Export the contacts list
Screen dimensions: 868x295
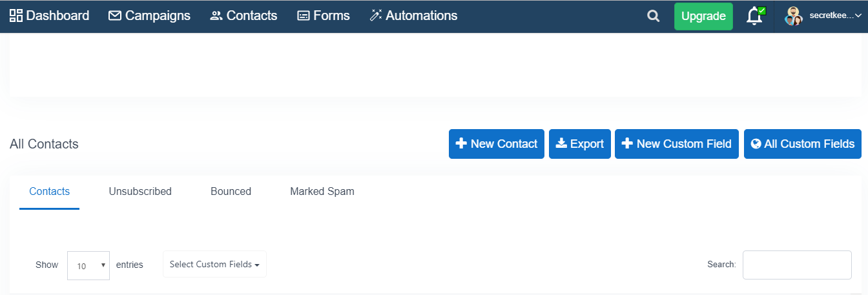[x=580, y=144]
